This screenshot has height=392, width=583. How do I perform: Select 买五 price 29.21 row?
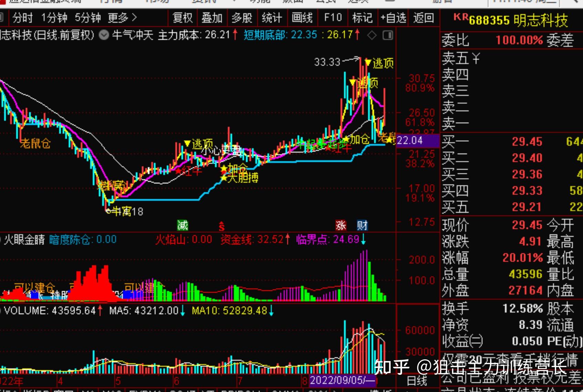click(x=512, y=207)
